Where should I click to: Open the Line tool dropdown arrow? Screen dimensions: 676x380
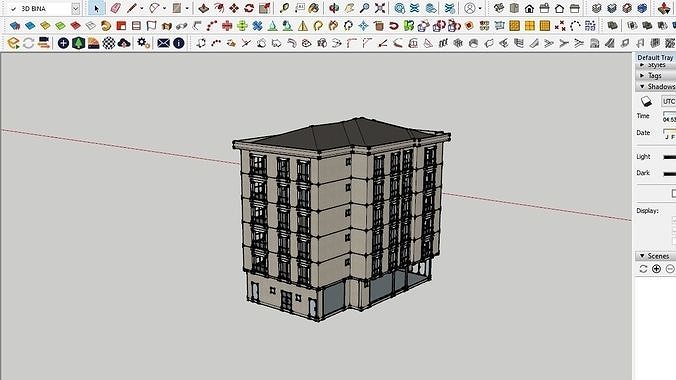(141, 9)
